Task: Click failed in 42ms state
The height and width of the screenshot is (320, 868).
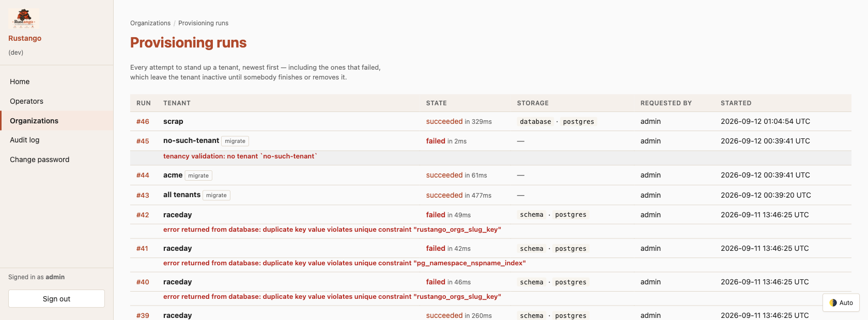Action: (x=448, y=248)
